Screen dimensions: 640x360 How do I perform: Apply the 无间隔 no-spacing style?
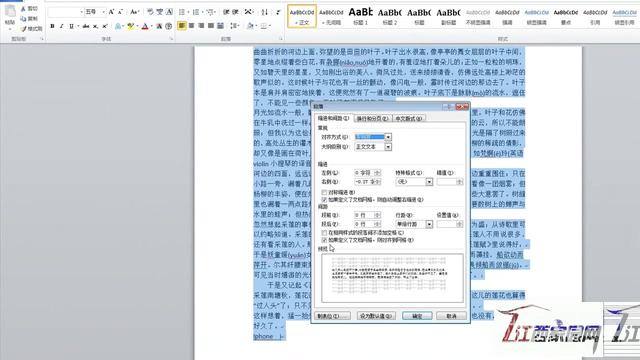pos(331,16)
